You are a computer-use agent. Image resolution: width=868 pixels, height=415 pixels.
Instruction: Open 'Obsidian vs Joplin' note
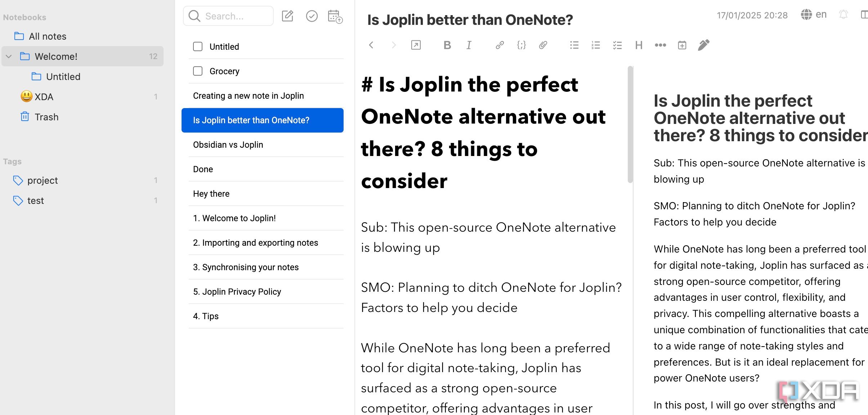coord(228,144)
